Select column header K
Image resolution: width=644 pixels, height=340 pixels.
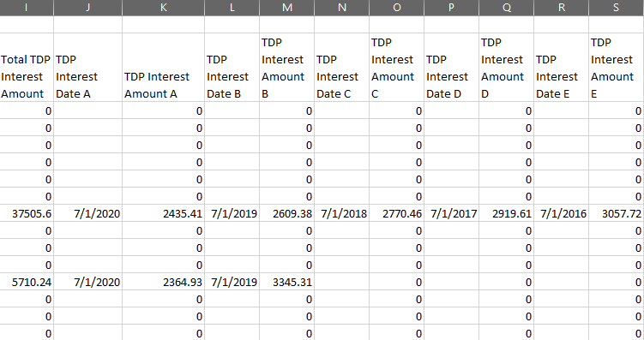164,8
